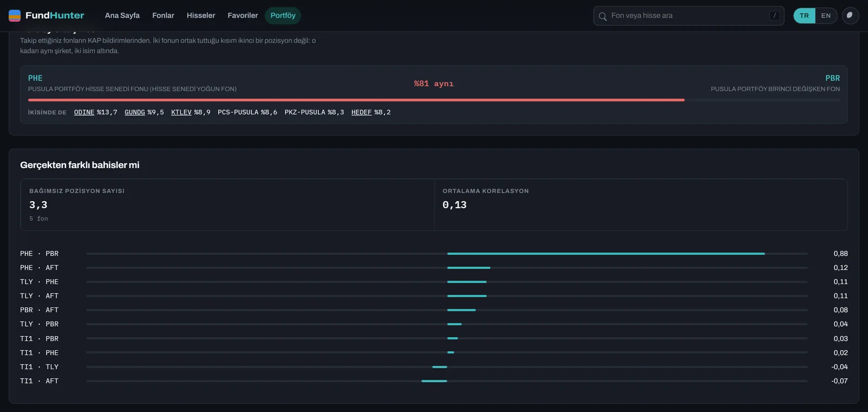Screen dimensions: 868x412
Task: Click the FundHunter logo icon
Action: pos(15,16)
